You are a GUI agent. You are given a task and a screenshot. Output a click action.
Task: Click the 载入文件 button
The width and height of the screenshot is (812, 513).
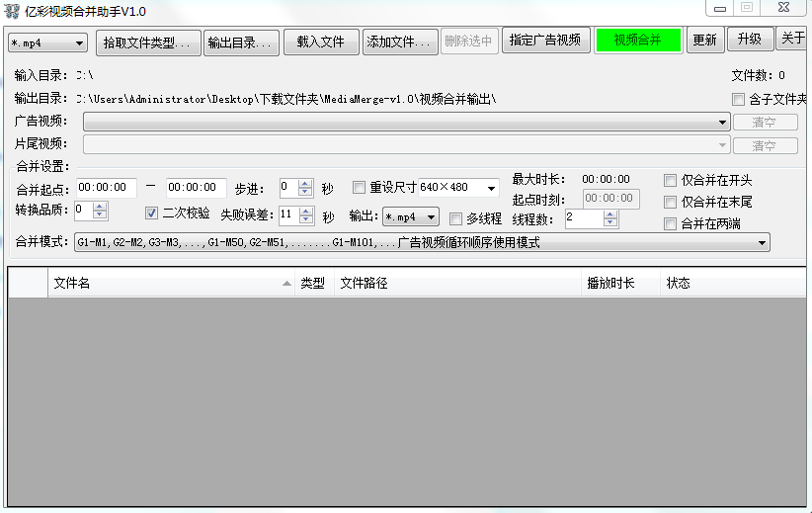click(x=321, y=42)
